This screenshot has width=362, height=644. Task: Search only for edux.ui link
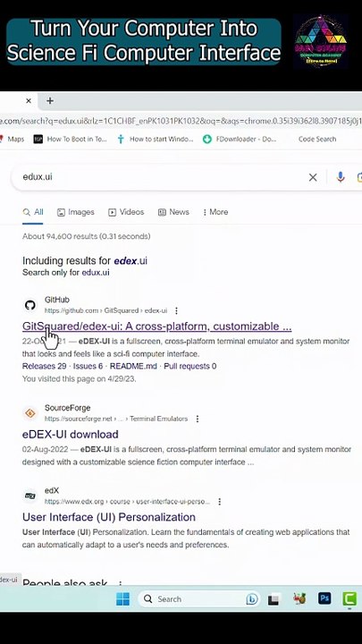(65, 272)
